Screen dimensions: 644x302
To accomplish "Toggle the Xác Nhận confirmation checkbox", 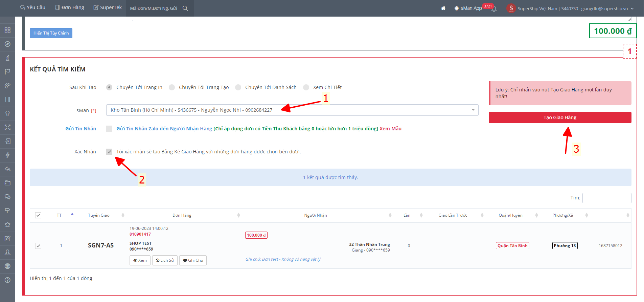I will [109, 152].
